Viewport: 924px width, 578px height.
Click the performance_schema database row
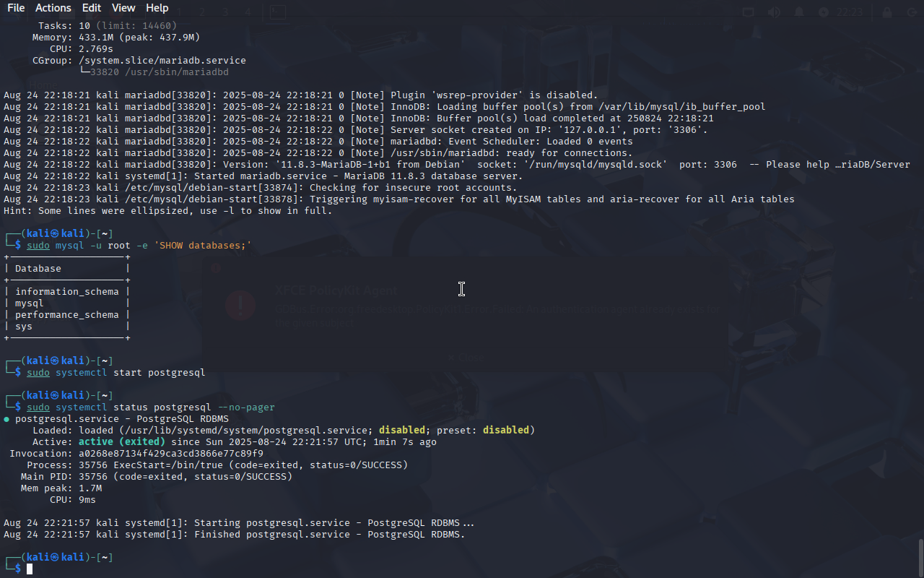click(x=67, y=315)
